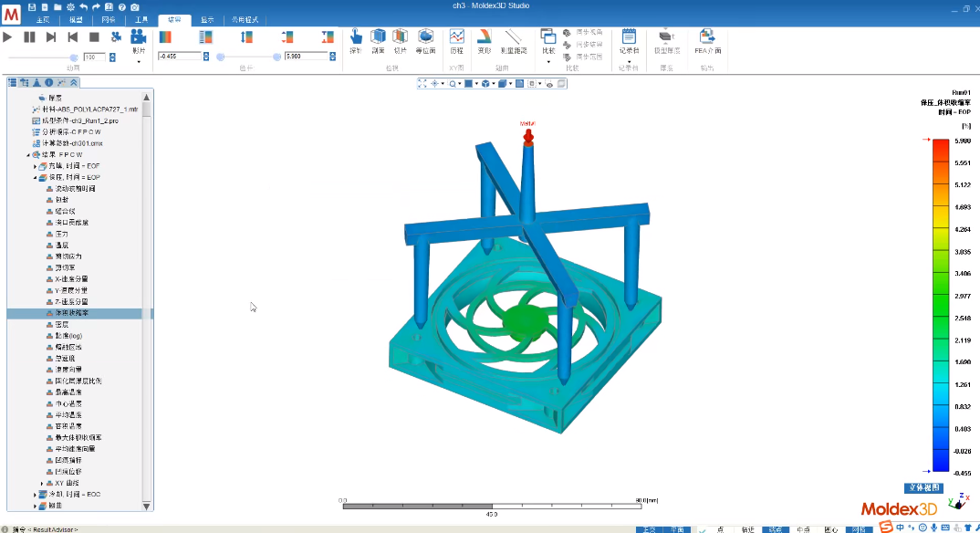Click the minimum value field showing -0.455
This screenshot has width=980, height=533.
(180, 57)
